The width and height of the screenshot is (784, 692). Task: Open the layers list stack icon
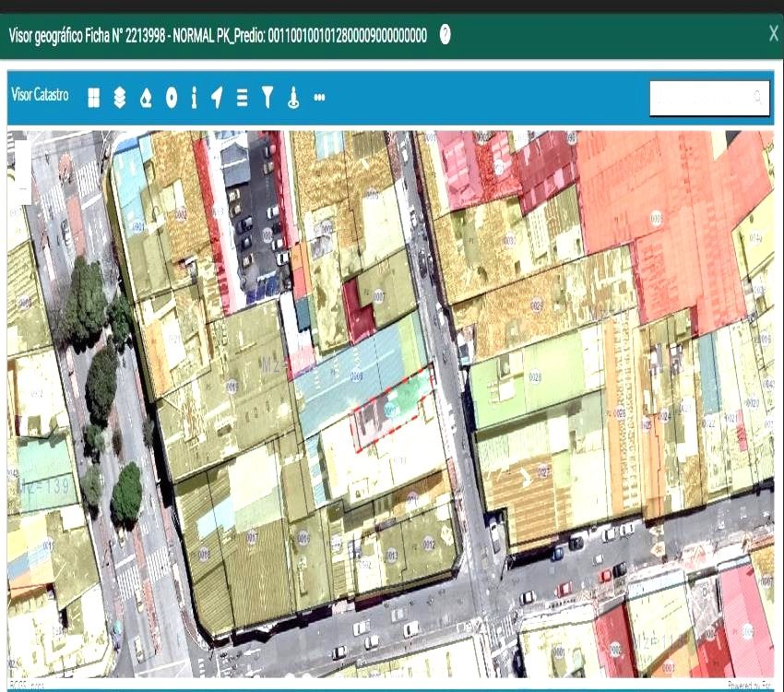[119, 98]
